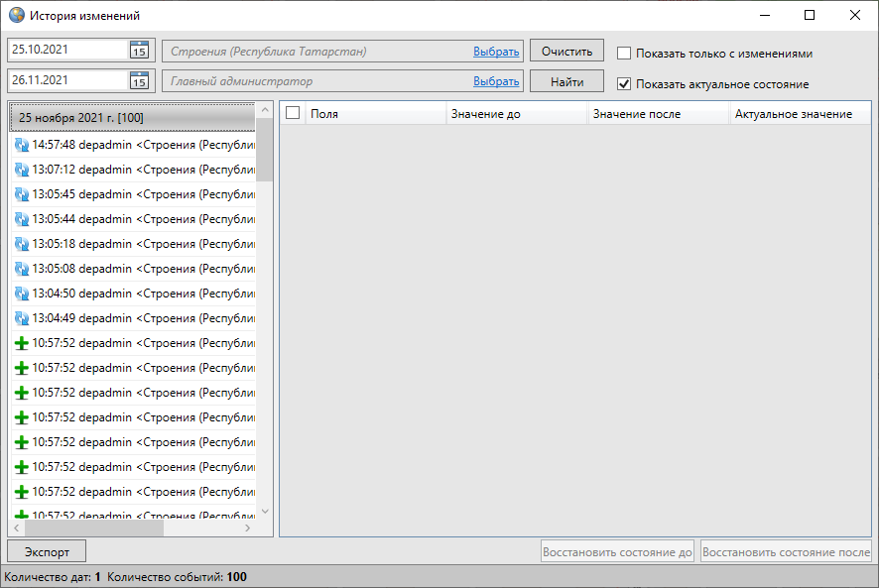Click the update icon of 13:07:12 event

[x=22, y=170]
